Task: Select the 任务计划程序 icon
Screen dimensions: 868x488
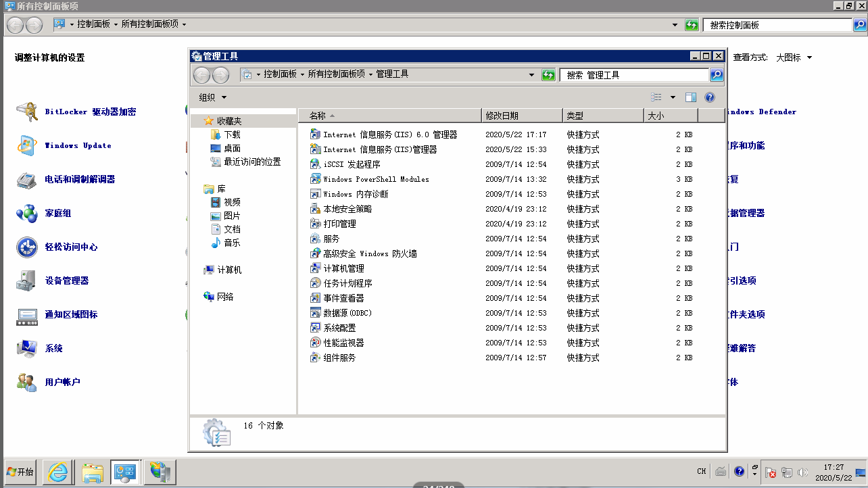Action: coord(315,283)
